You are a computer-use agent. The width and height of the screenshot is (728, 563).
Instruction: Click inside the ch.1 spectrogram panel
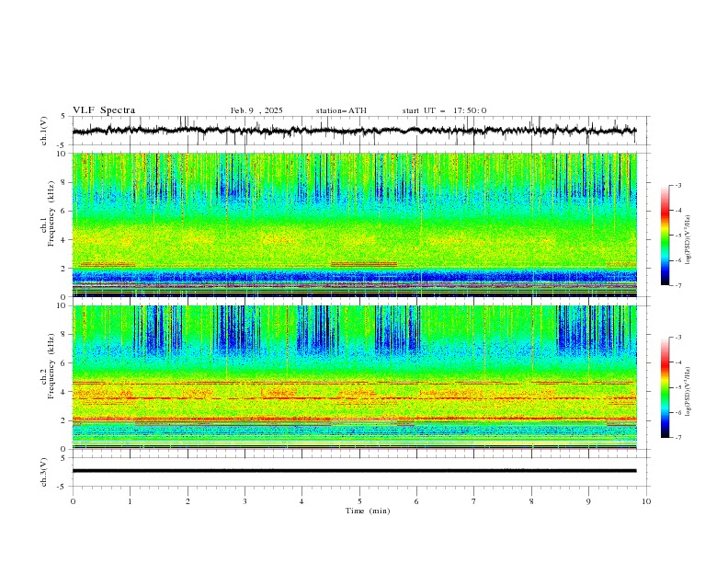[x=355, y=224]
